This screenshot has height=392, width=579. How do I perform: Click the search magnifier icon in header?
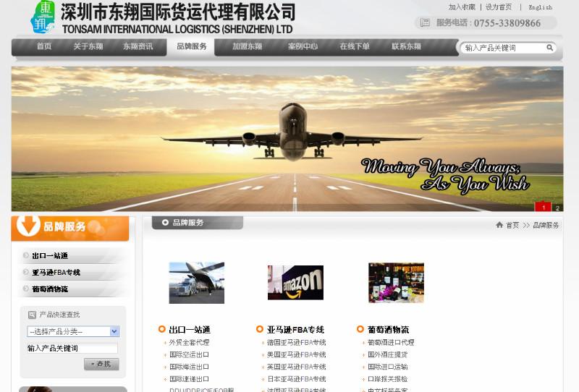[x=550, y=48]
